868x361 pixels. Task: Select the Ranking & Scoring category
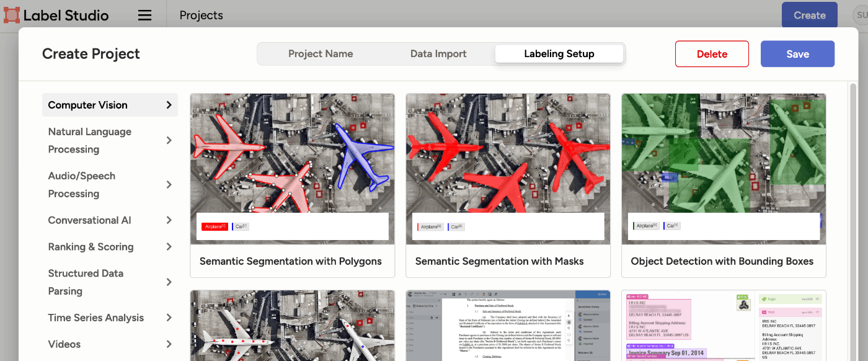(110, 247)
